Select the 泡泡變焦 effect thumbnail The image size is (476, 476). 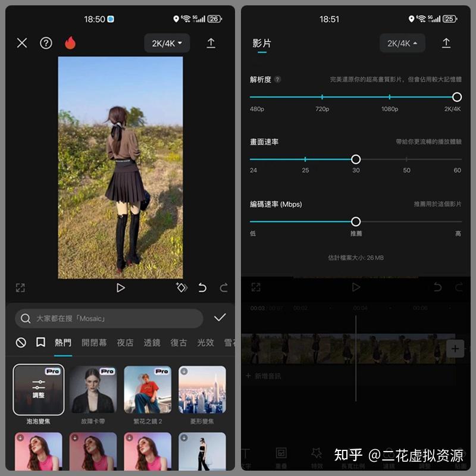click(38, 390)
